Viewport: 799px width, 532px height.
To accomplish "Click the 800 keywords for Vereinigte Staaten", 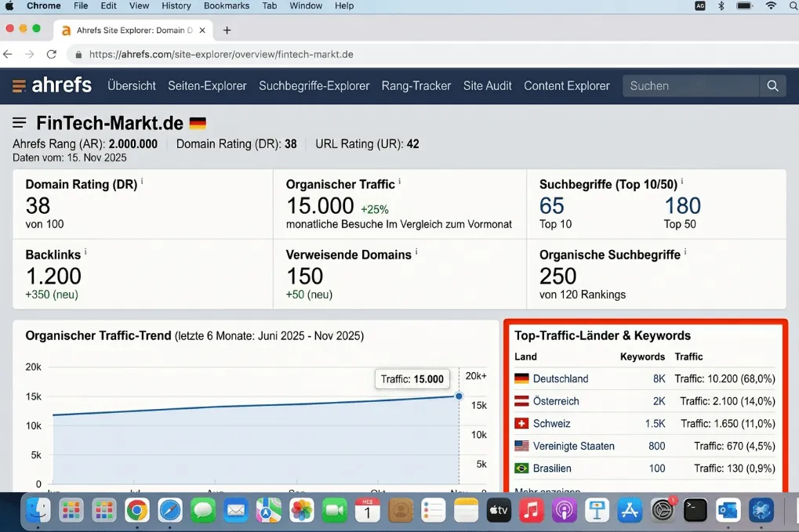I will click(x=657, y=446).
